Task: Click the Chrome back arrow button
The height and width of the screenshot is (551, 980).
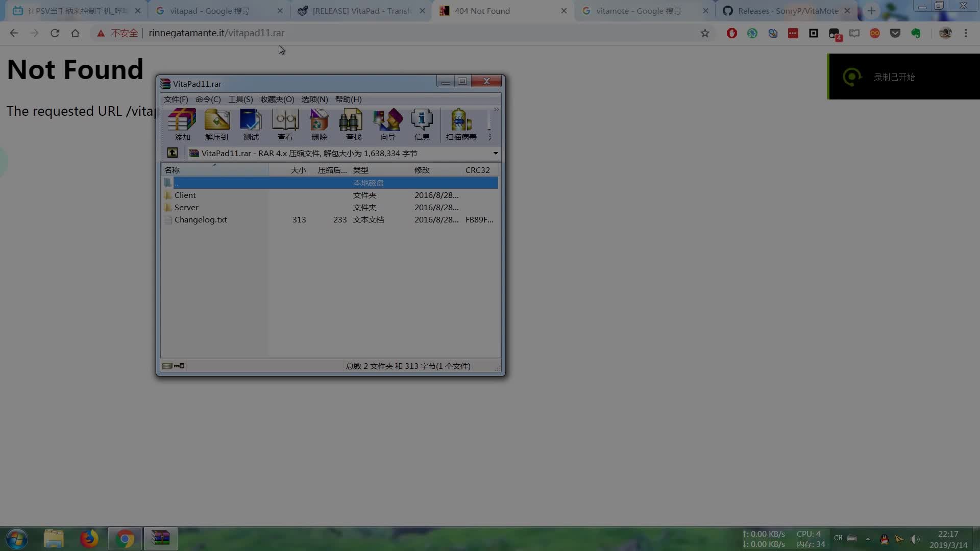Action: tap(14, 33)
